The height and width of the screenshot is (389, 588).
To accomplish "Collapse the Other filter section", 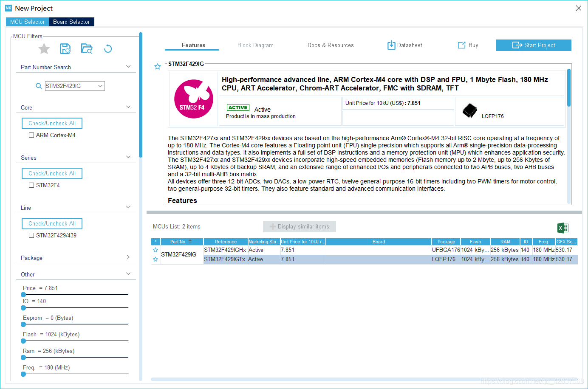I will 128,274.
